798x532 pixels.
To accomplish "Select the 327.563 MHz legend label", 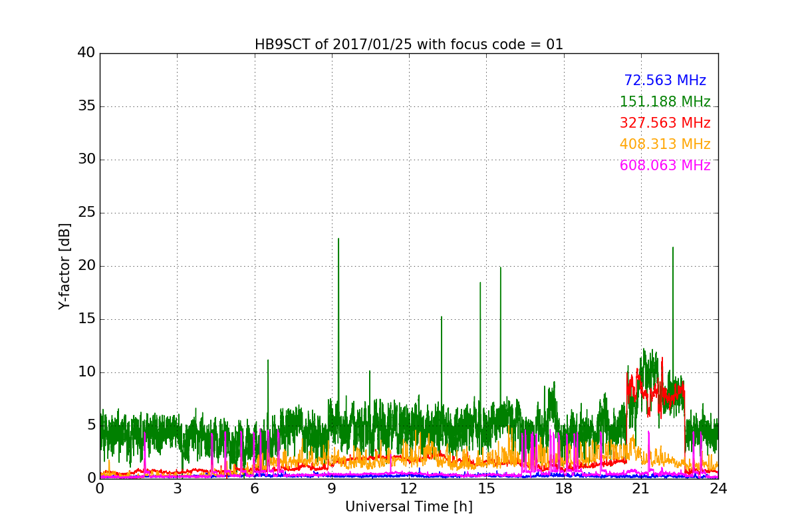I will pyautogui.click(x=665, y=123).
